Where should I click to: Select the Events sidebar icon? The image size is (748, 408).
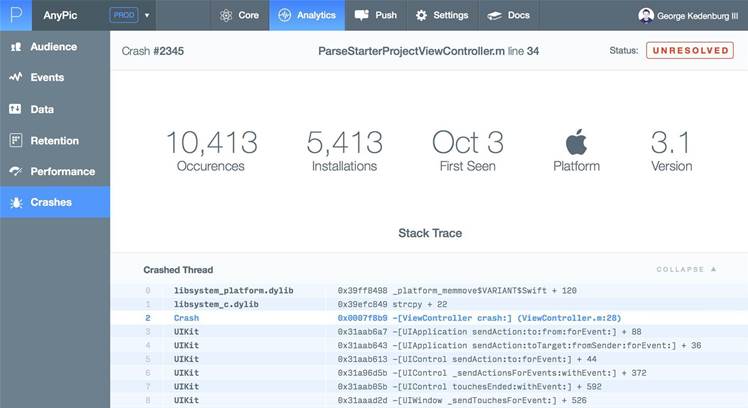point(16,78)
